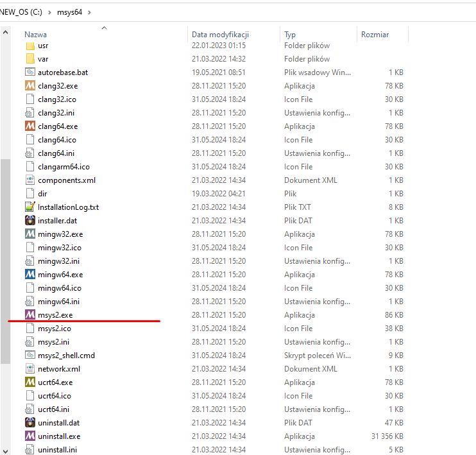476x455 pixels.
Task: Click the 47 KB size of uninstall.dat
Action: [394, 423]
